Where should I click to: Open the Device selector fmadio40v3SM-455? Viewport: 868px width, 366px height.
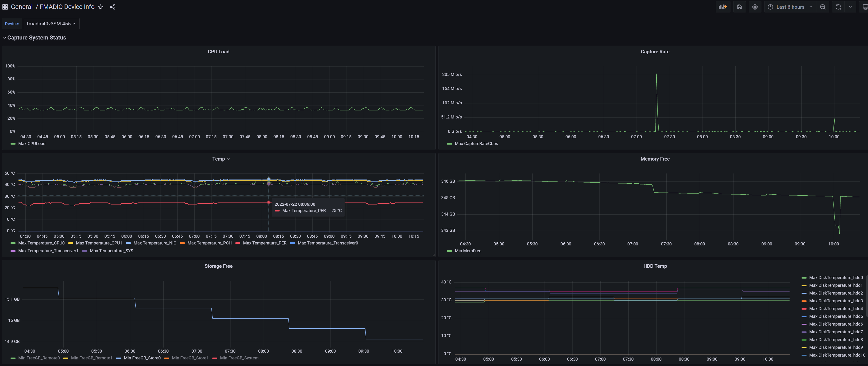51,24
